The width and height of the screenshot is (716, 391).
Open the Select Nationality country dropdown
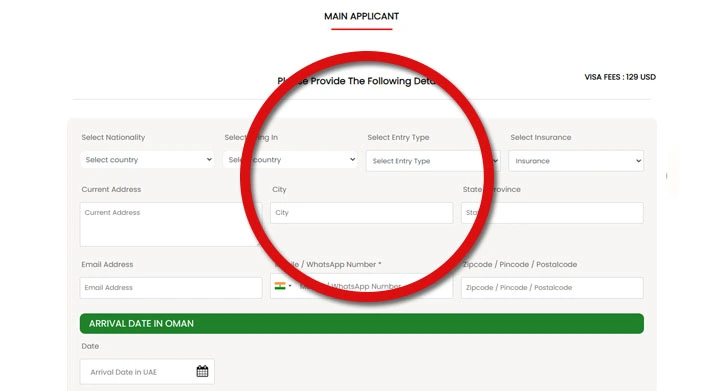click(x=147, y=160)
